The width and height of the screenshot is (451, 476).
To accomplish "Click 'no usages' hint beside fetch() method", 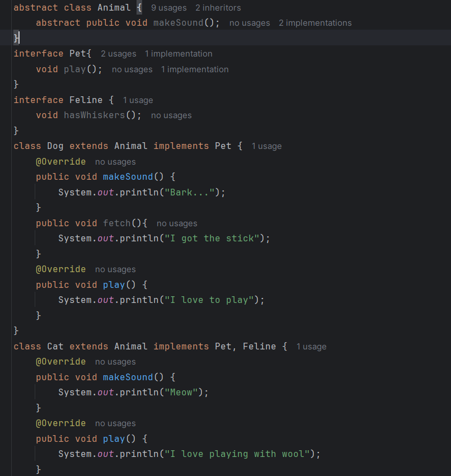I will (x=177, y=223).
